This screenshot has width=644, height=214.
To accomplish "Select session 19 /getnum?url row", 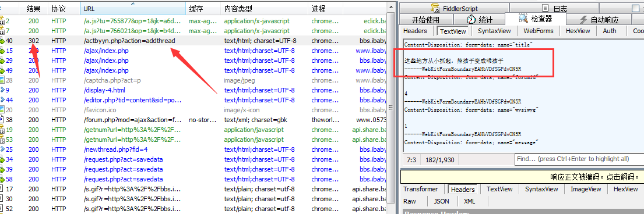I will 193,130.
